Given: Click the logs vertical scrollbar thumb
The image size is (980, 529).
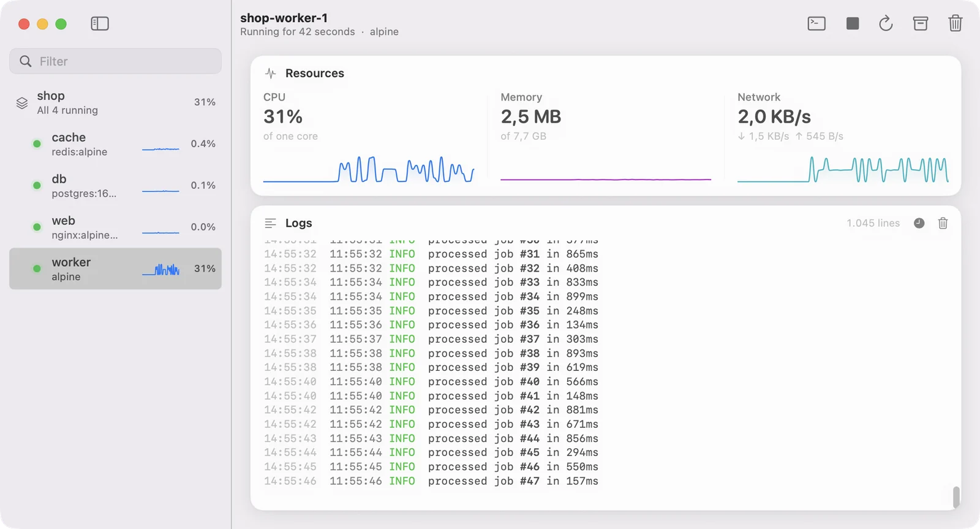Looking at the screenshot, I should point(956,497).
